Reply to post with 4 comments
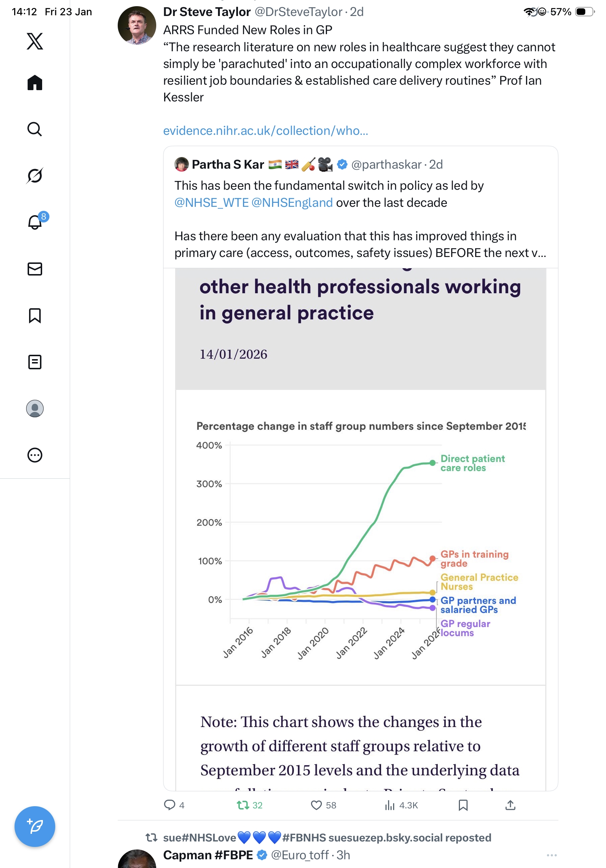The image size is (606, 868). click(x=170, y=805)
